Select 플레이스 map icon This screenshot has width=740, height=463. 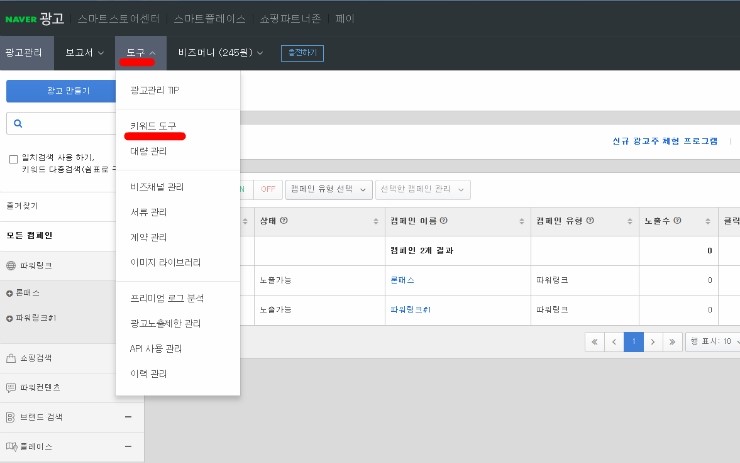[x=11, y=446]
